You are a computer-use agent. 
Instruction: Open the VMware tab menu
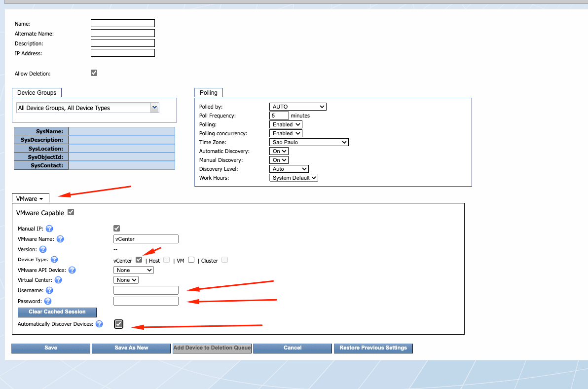point(30,198)
